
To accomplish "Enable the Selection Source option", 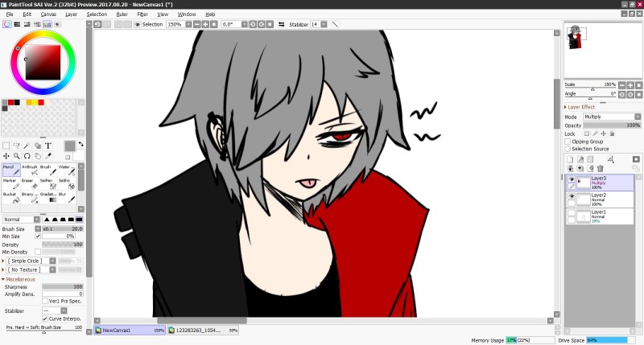I will pyautogui.click(x=568, y=149).
